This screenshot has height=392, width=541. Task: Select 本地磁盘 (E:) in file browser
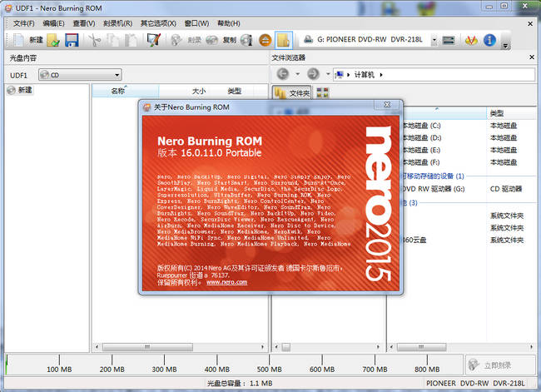[x=422, y=150]
